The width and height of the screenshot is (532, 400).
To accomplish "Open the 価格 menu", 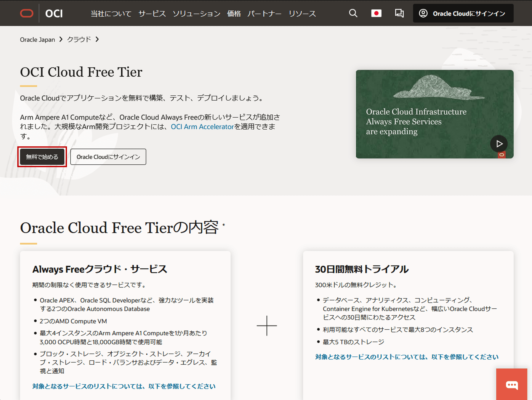I will [x=234, y=14].
